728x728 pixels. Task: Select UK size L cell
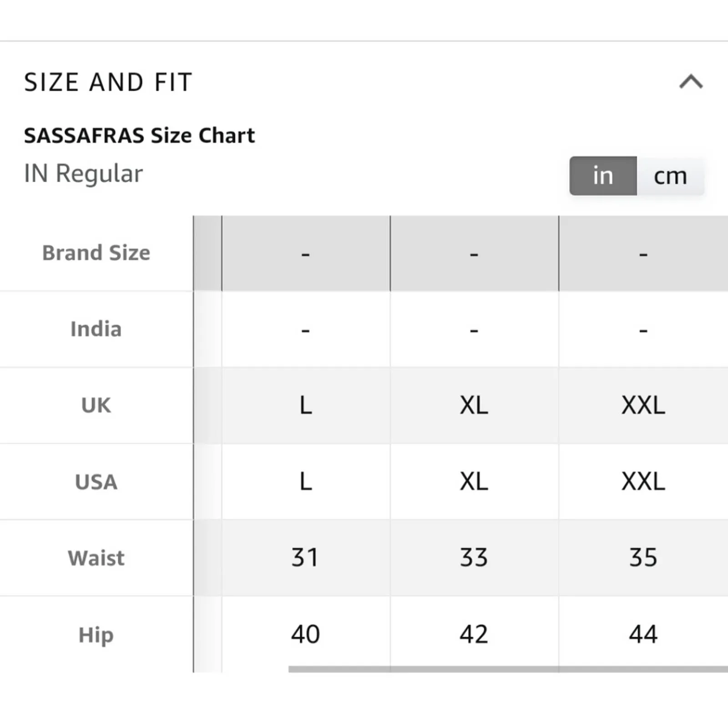306,405
